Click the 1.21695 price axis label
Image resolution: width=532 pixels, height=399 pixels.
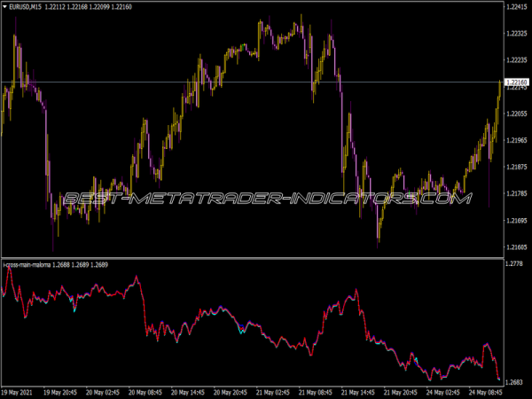pos(516,220)
